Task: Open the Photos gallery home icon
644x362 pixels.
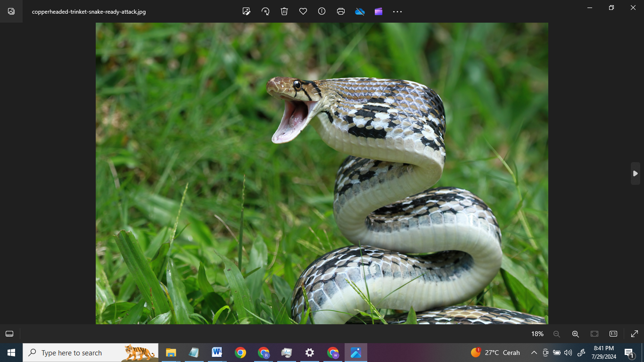Action: pyautogui.click(x=11, y=11)
